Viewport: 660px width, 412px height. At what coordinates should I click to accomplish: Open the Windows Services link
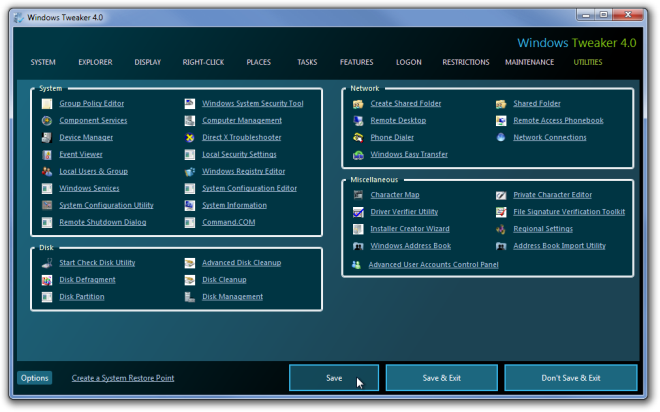coord(89,189)
